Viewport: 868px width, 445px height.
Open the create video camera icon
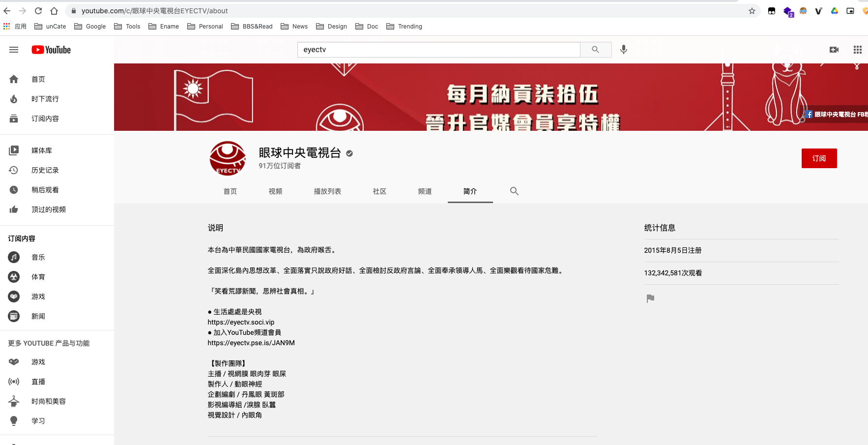click(834, 50)
